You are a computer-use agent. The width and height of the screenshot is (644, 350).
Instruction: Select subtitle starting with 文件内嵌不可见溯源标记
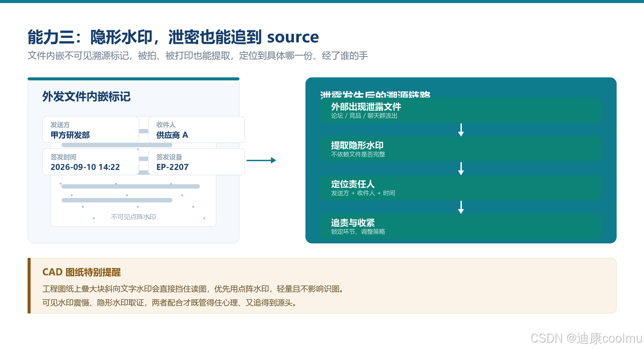tap(198, 56)
